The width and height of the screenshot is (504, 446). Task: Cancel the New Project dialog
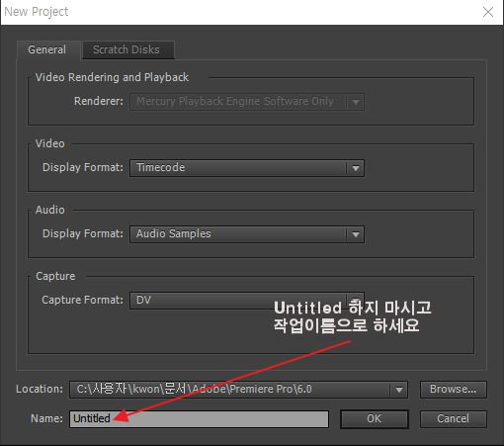pyautogui.click(x=453, y=419)
